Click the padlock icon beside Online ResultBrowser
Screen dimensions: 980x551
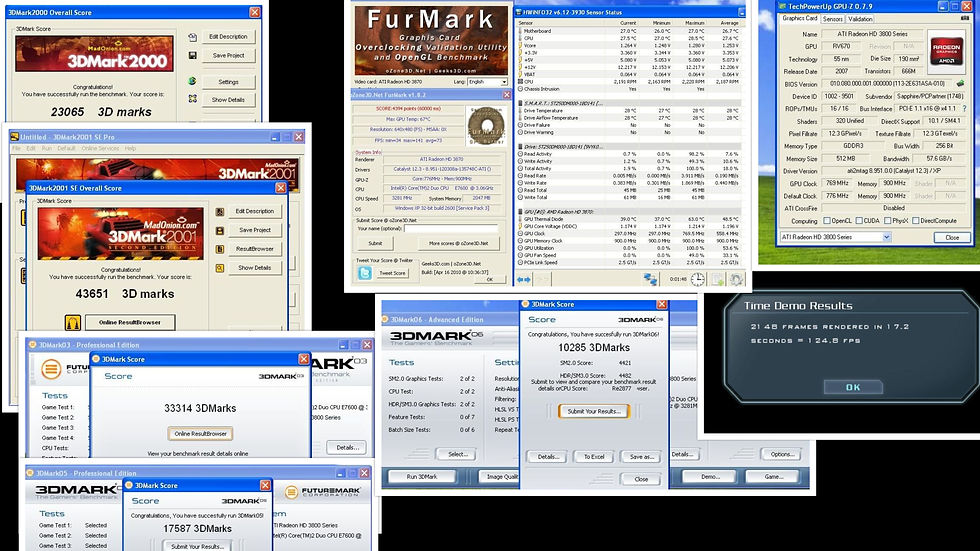(73, 322)
